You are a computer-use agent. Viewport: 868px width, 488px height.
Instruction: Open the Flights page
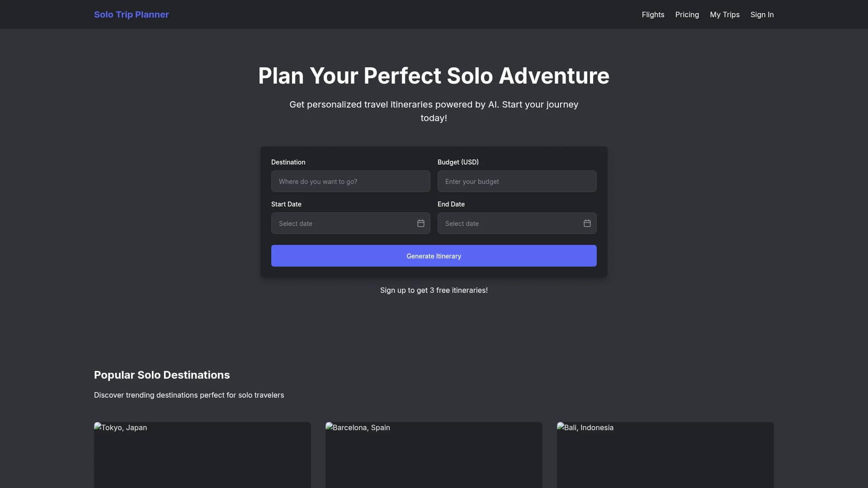[x=653, y=14]
